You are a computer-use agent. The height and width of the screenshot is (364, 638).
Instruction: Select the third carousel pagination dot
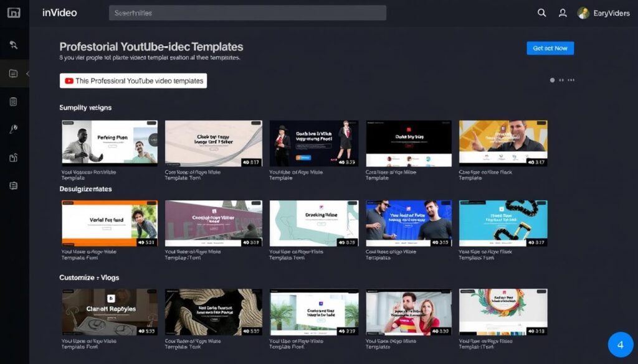(571, 80)
